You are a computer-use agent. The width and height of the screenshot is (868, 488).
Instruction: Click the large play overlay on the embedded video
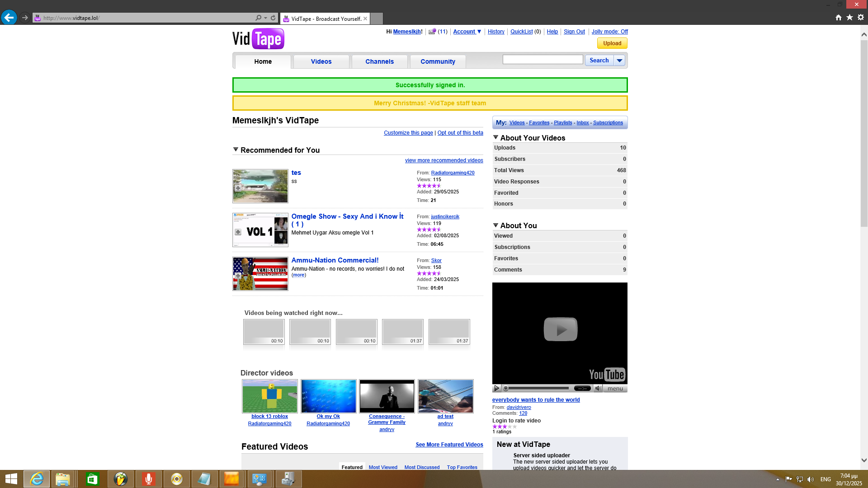pyautogui.click(x=560, y=329)
